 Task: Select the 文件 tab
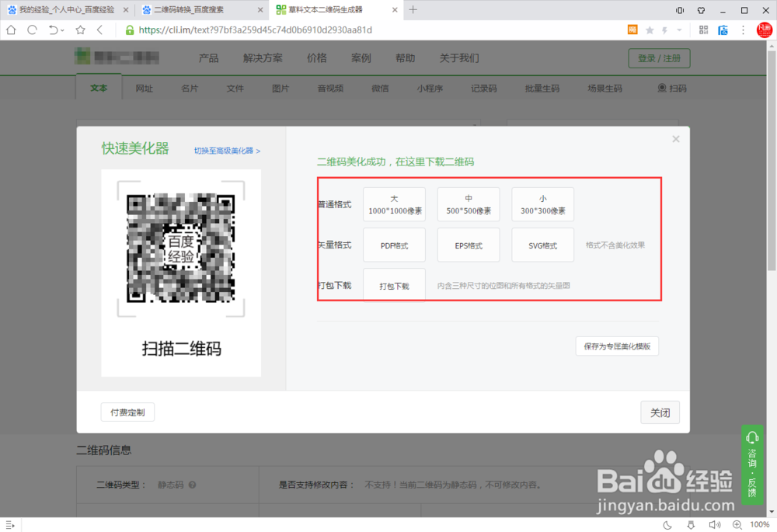pos(235,89)
